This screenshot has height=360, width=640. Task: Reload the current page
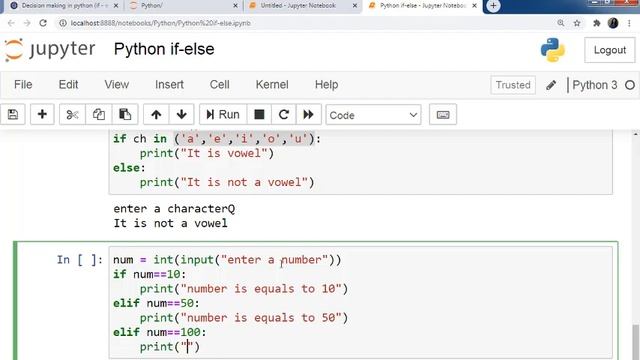click(43, 23)
